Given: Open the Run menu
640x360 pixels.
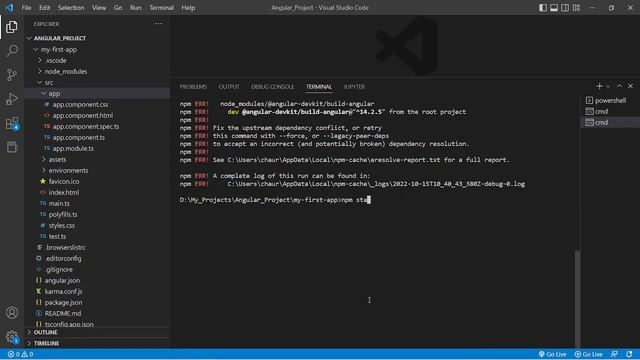Looking at the screenshot, I should pos(136,8).
